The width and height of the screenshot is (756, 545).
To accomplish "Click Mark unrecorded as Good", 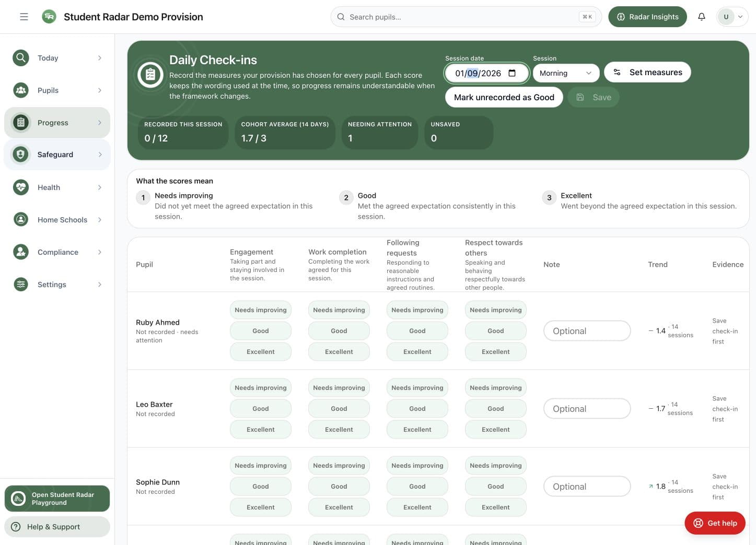I will 504,97.
